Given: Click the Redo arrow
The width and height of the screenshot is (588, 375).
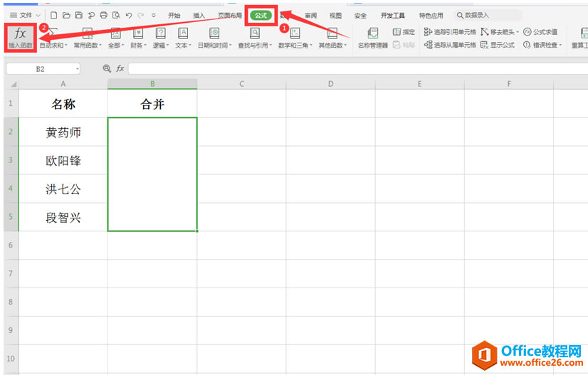Looking at the screenshot, I should click(x=141, y=16).
